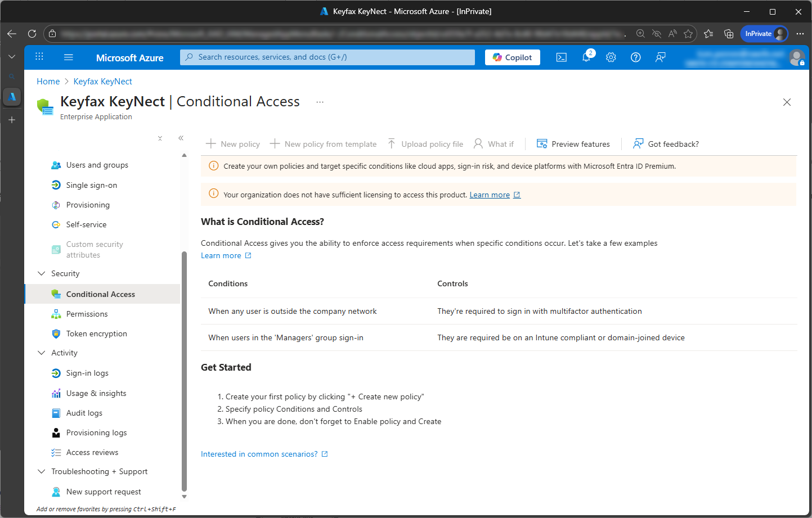Open Learn more link in licensing banner

click(x=490, y=195)
